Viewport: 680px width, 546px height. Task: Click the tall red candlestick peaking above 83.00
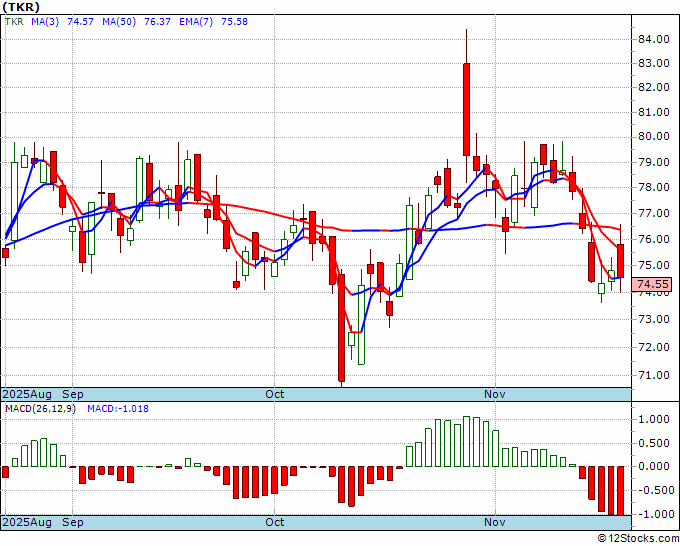click(467, 109)
